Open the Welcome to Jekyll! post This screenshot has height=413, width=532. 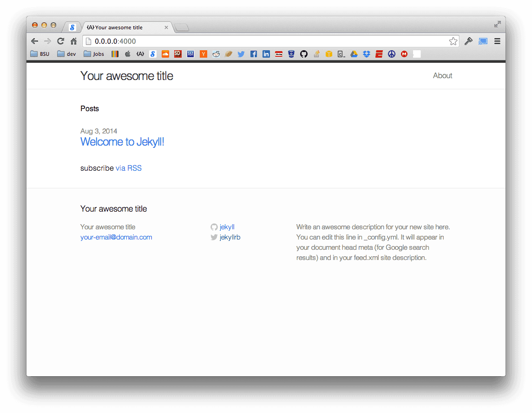[122, 142]
